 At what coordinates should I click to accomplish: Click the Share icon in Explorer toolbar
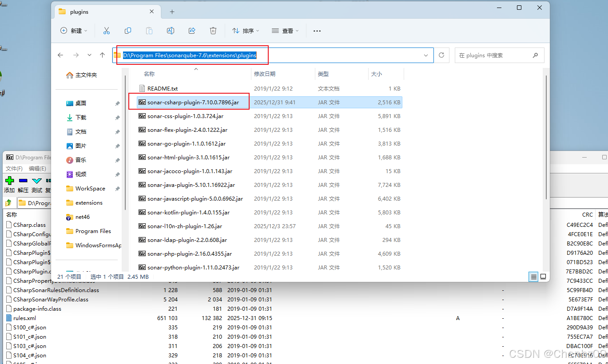(x=192, y=31)
